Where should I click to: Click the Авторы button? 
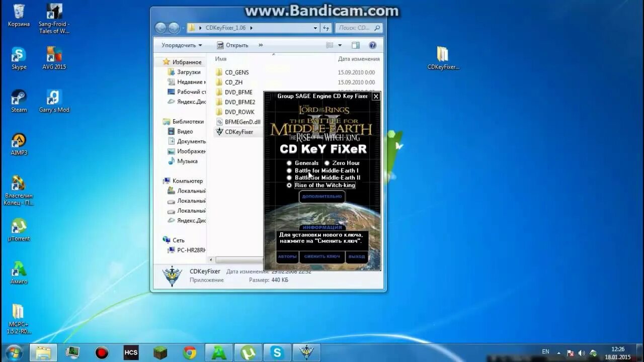point(287,256)
